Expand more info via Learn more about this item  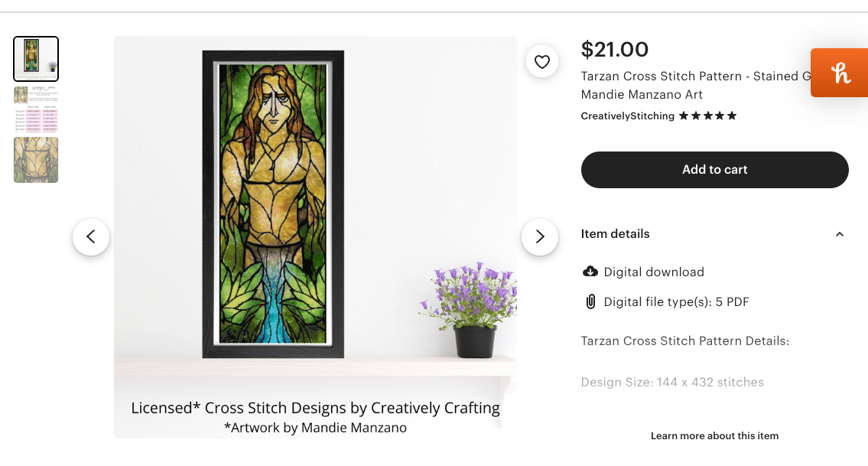coord(714,435)
